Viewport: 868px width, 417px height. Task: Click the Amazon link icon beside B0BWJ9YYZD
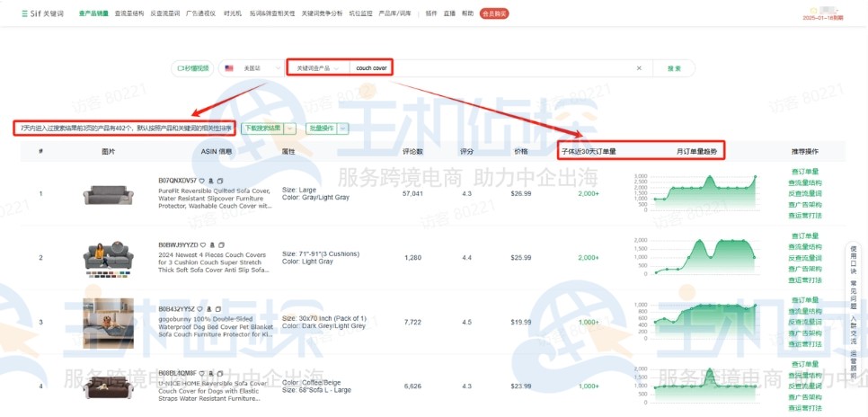pos(212,244)
